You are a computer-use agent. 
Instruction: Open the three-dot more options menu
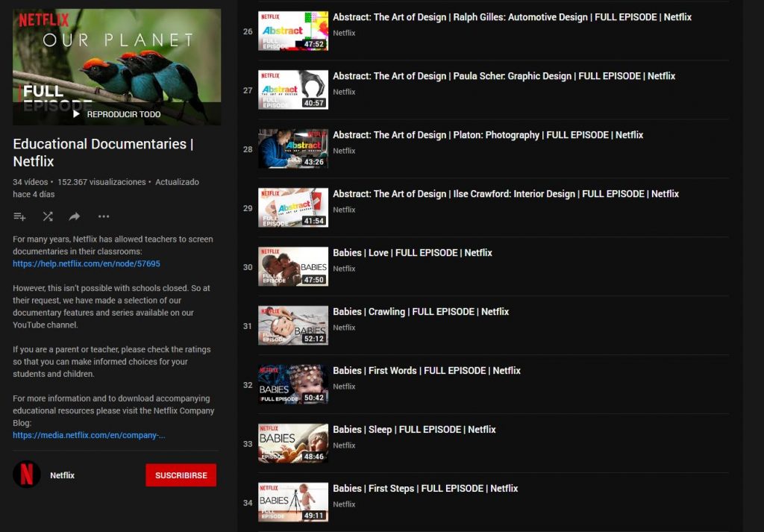(104, 216)
